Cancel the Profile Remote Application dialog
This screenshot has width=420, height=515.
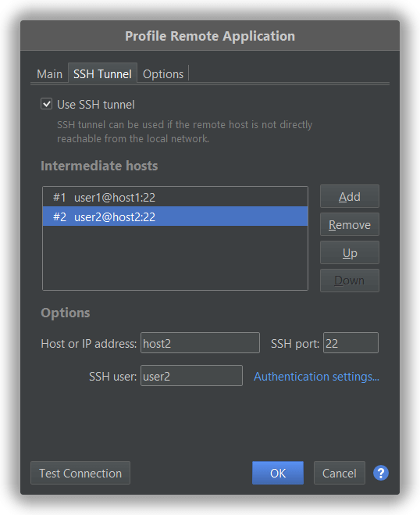coord(340,473)
